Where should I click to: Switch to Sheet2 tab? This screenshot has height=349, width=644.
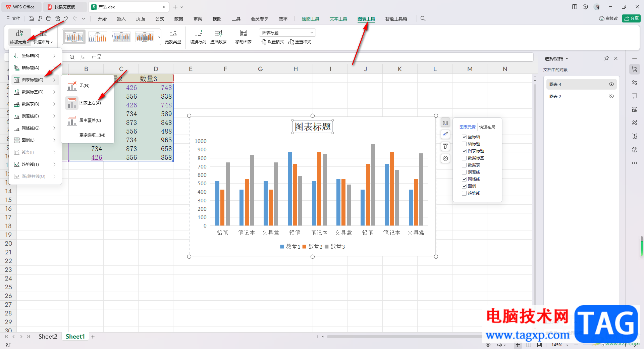48,337
